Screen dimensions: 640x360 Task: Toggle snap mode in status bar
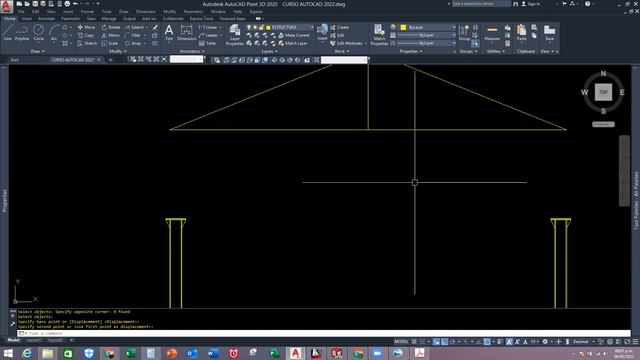click(x=422, y=342)
